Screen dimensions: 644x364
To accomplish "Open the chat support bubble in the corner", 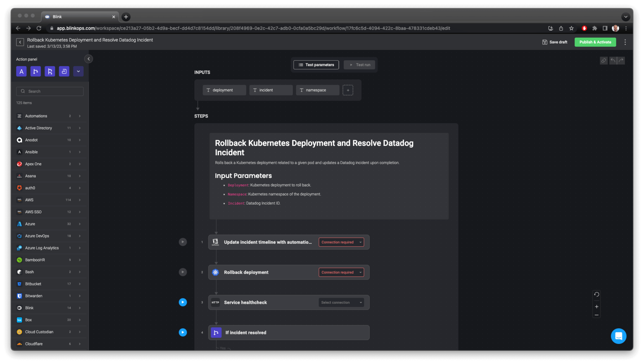I will pyautogui.click(x=618, y=336).
